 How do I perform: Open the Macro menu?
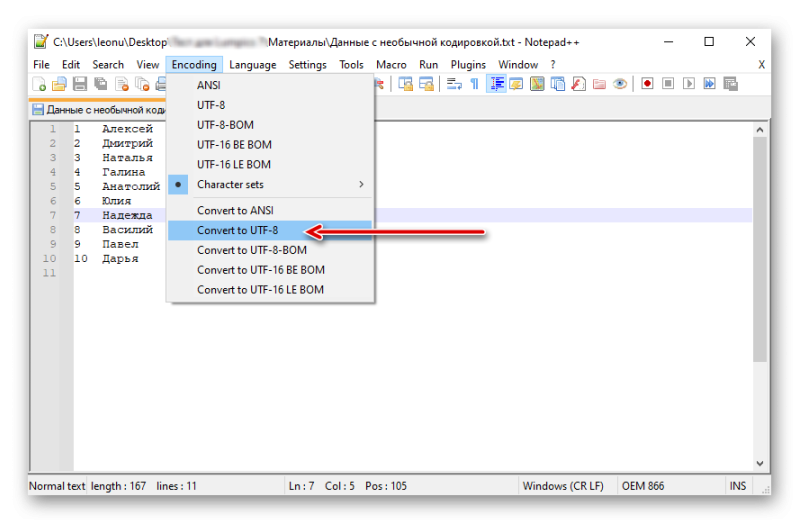pyautogui.click(x=391, y=65)
